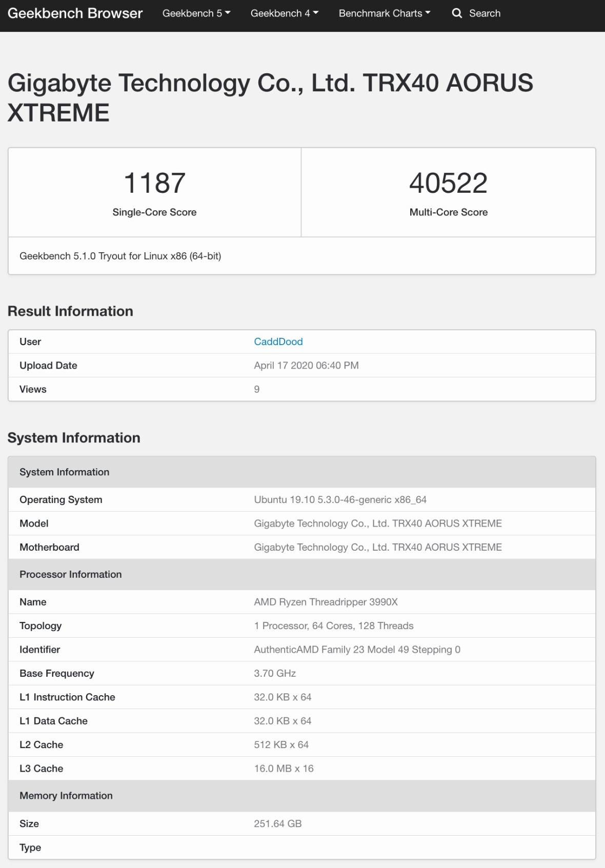605x868 pixels.
Task: Click the Operating System row label
Action: click(60, 499)
